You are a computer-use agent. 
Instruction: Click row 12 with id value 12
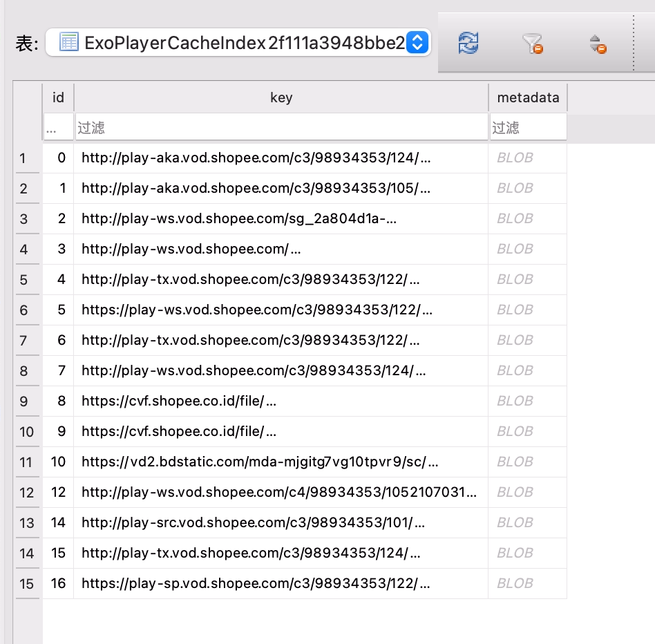pyautogui.click(x=276, y=493)
